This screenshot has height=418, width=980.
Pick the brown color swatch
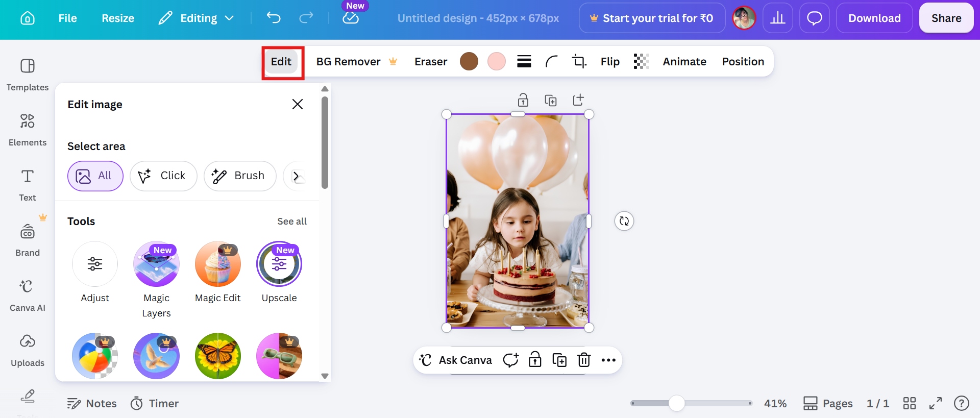(x=469, y=62)
